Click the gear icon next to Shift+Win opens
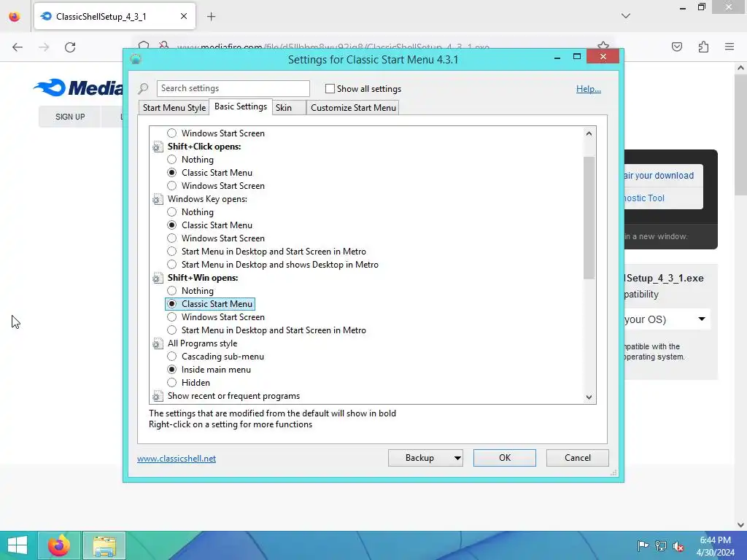Viewport: 747px width, 560px height. click(x=158, y=278)
